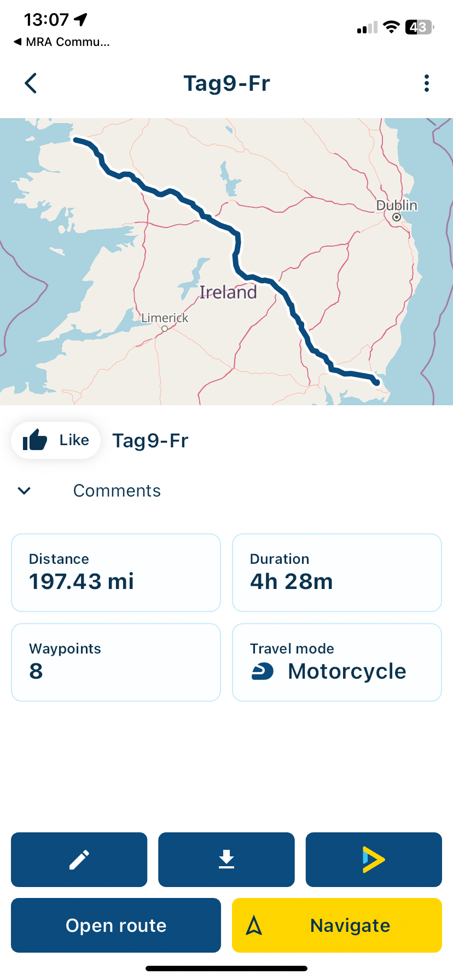
Task: Tap the yellow play arrow button
Action: [x=374, y=860]
